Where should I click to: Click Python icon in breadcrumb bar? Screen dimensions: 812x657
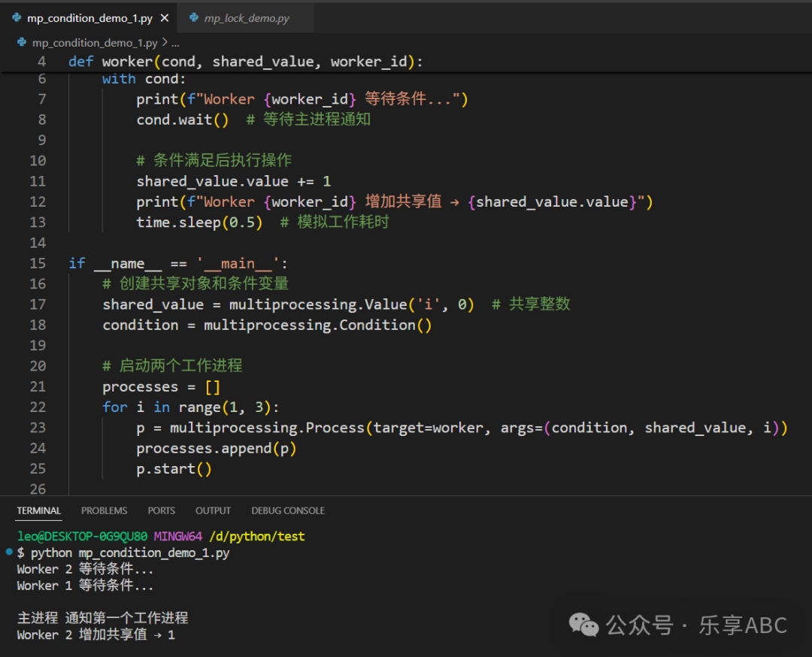(x=22, y=42)
